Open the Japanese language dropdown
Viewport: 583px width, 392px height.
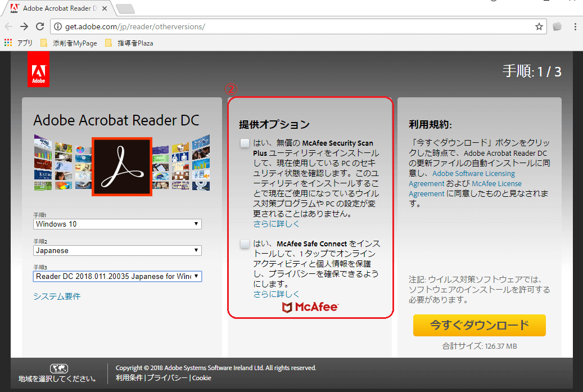tap(117, 251)
